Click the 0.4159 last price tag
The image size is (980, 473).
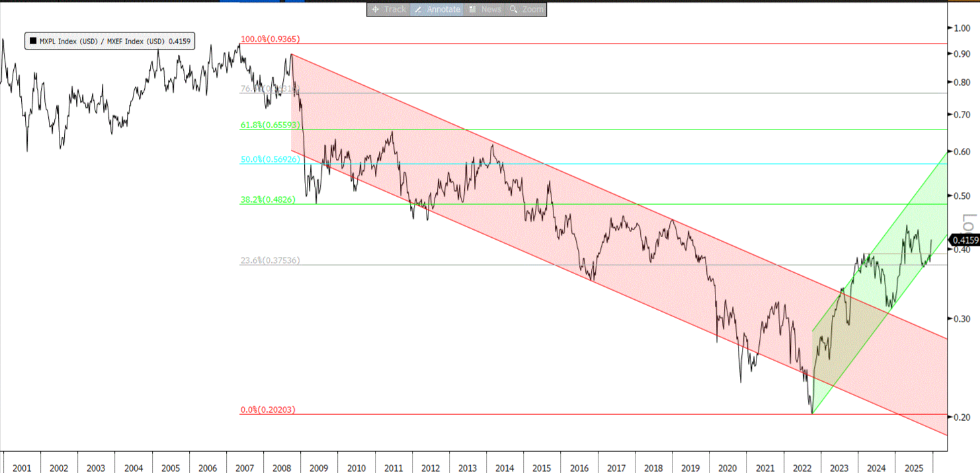tap(963, 240)
